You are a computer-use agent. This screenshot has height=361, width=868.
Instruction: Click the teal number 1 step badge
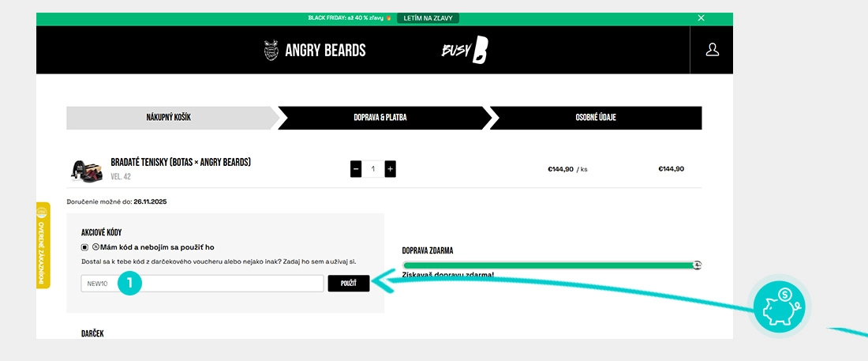coord(130,283)
